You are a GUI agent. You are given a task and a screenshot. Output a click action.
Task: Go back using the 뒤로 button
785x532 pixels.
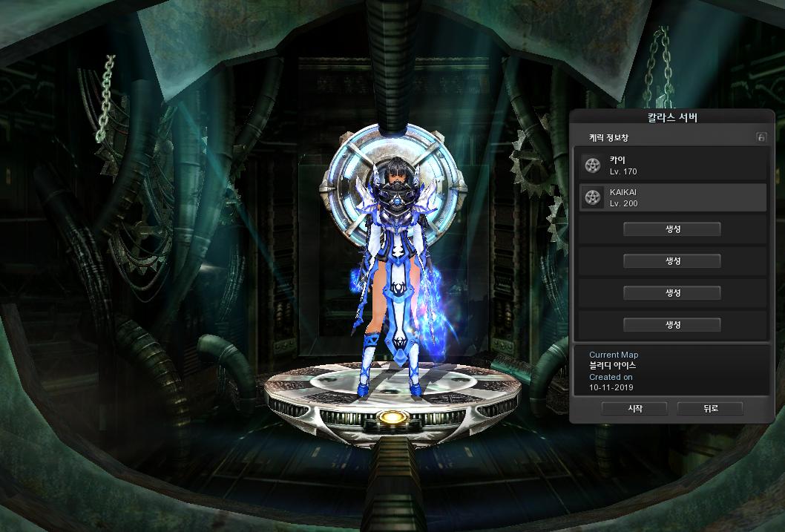[710, 409]
